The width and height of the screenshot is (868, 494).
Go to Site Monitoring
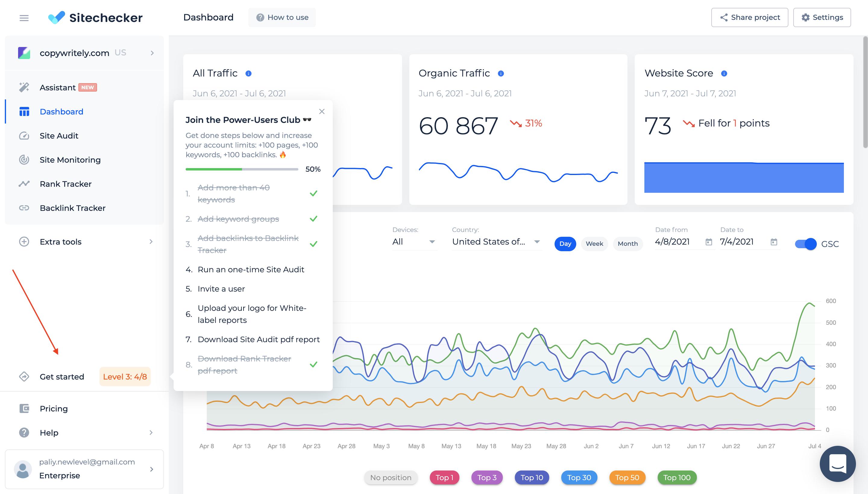tap(84, 160)
